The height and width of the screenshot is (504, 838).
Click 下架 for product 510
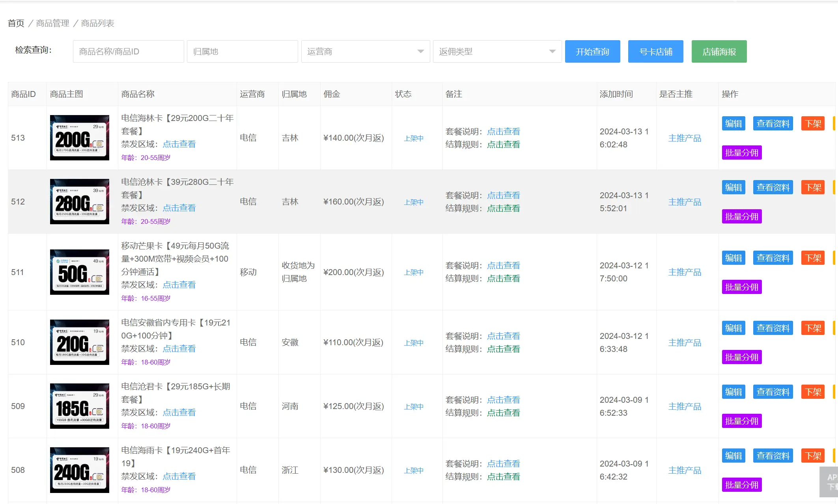point(813,328)
